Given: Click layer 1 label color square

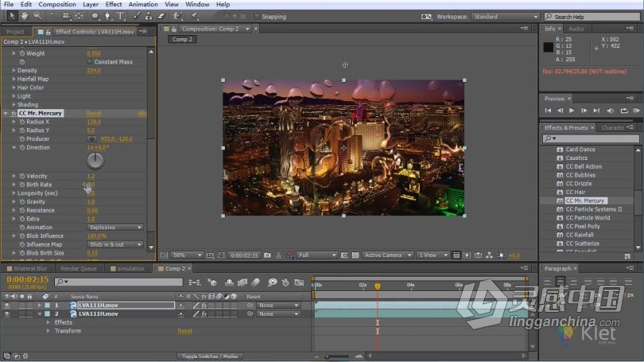Looking at the screenshot, I should (47, 306).
